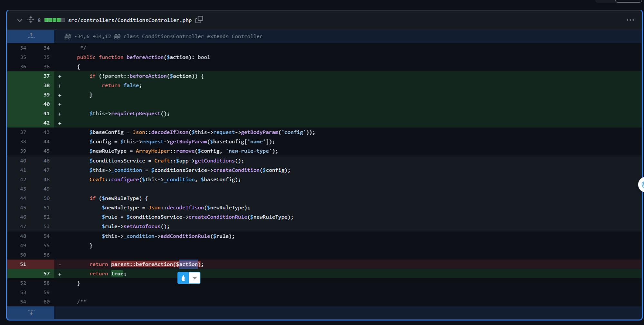644x325 pixels.
Task: Select added line number 37
Action: (47, 76)
